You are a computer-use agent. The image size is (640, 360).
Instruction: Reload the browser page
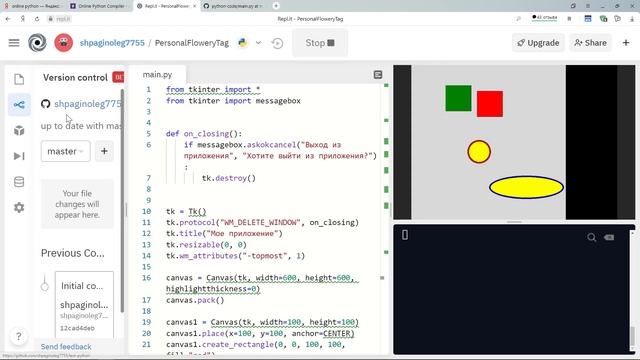37,19
